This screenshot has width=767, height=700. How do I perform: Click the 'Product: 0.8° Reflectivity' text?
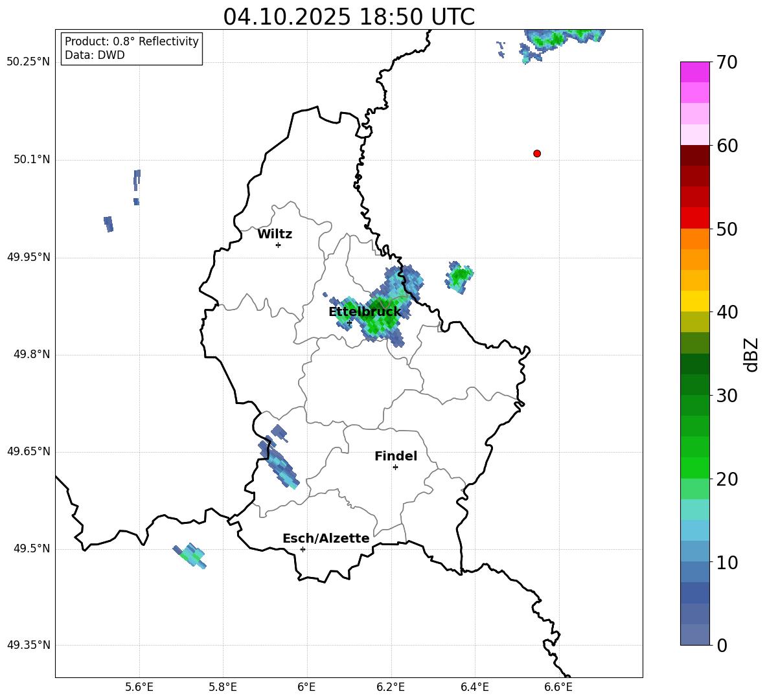click(132, 41)
